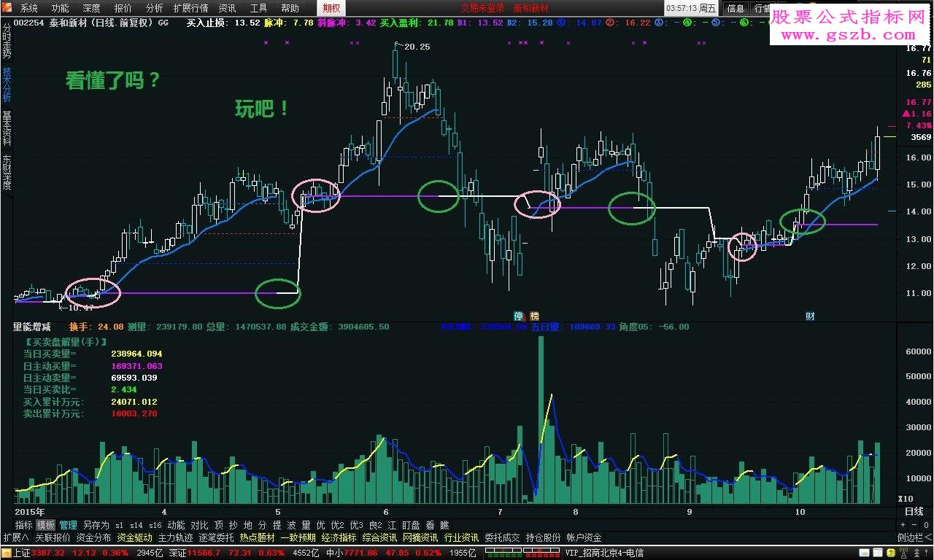Viewport: 934px width, 560px height.
Task: Open the 系统 menu
Action: pyautogui.click(x=29, y=8)
